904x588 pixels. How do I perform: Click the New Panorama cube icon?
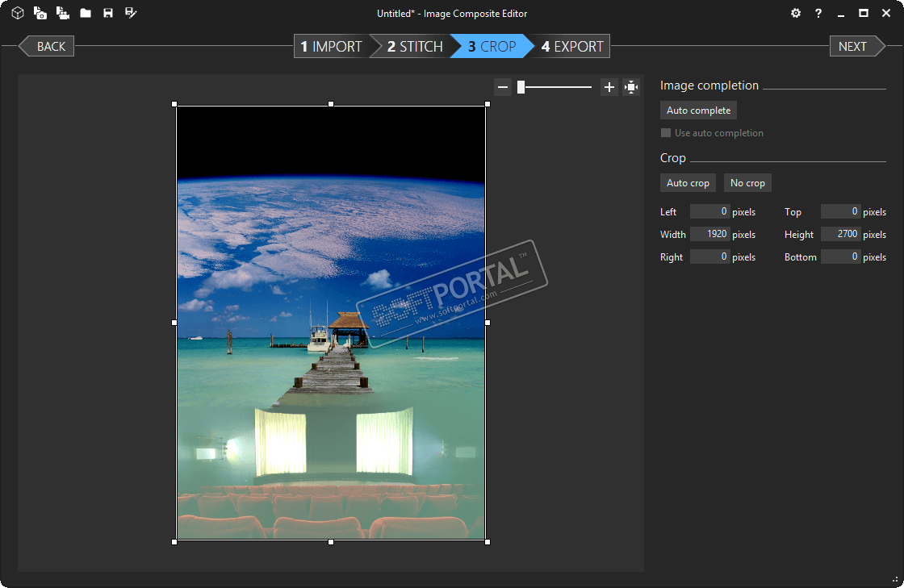click(x=18, y=13)
